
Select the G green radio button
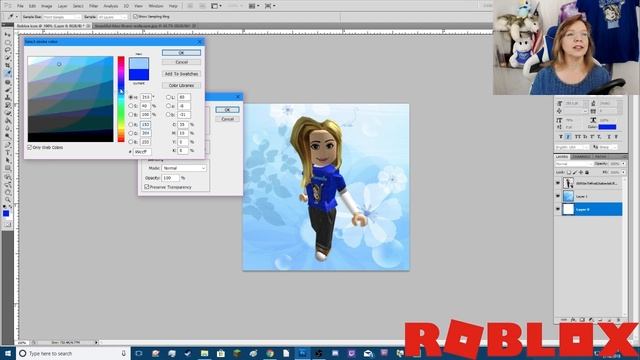131,133
